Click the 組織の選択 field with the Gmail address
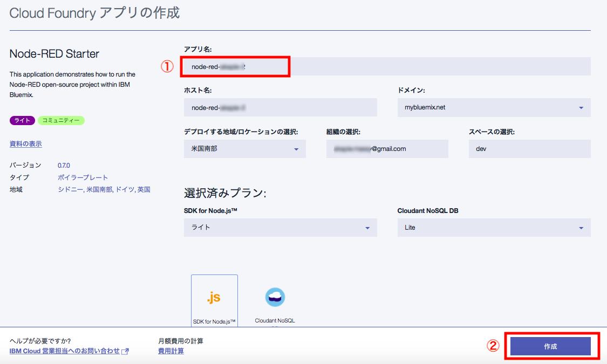This screenshot has width=607, height=364. pyautogui.click(x=387, y=148)
